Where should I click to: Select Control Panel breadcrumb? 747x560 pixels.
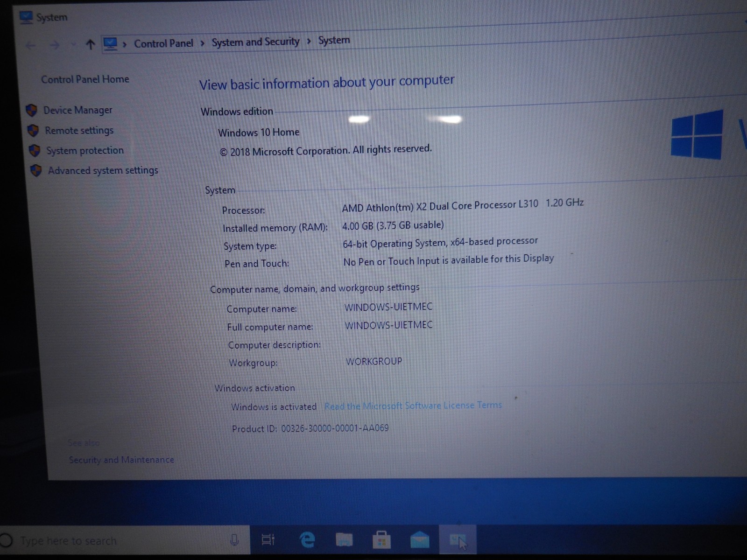163,43
